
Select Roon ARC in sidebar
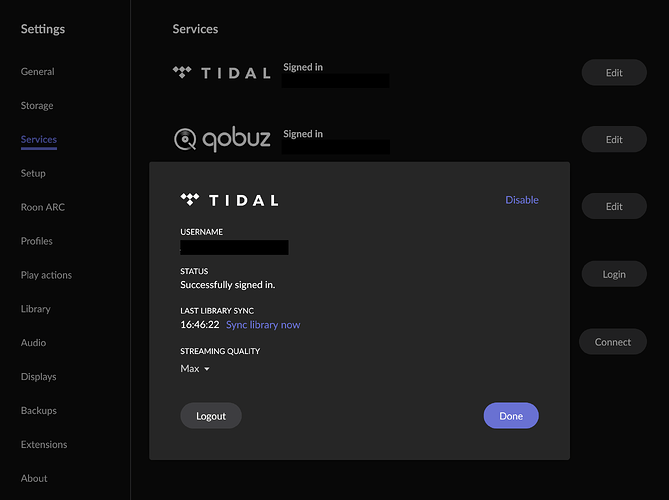[x=42, y=207]
